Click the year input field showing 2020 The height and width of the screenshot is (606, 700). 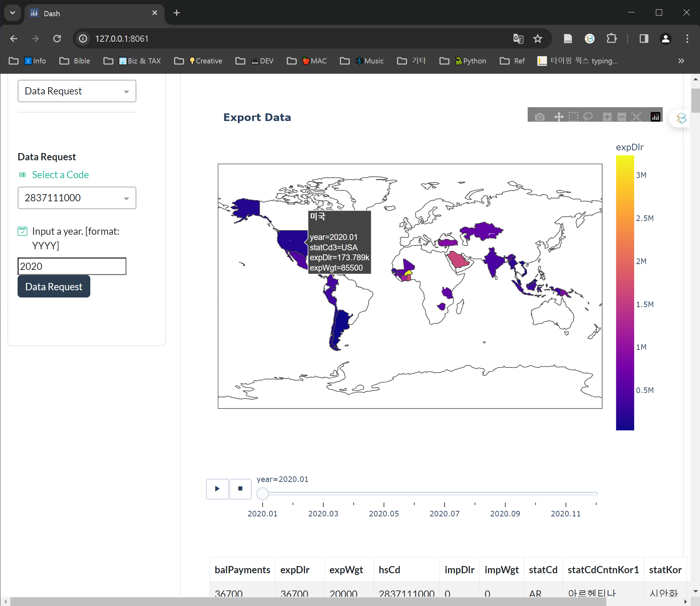72,266
